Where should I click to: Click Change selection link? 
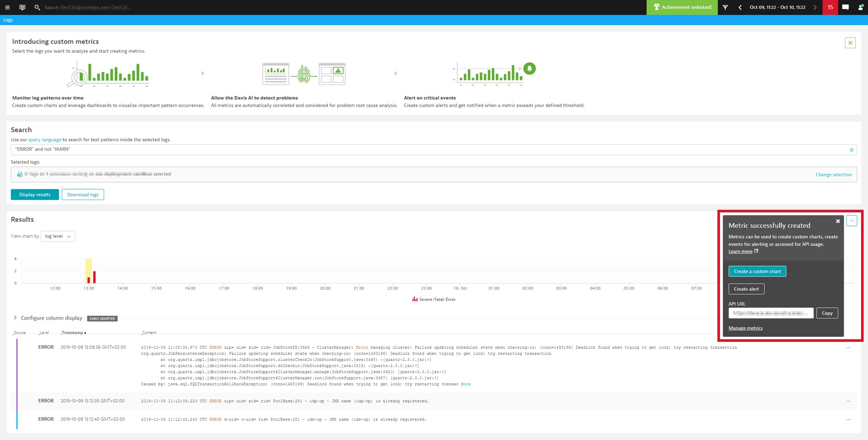pos(833,175)
